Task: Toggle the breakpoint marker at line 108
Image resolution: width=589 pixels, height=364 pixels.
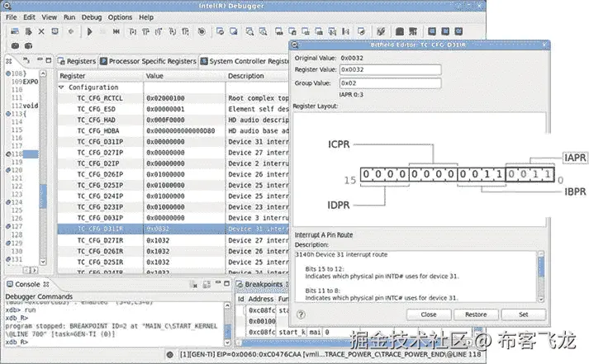Action: pyautogui.click(x=8, y=73)
